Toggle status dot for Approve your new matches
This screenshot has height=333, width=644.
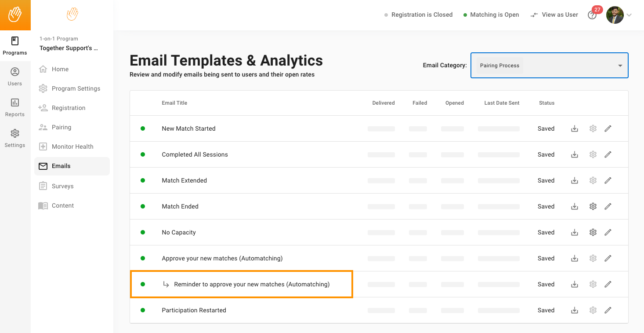143,258
